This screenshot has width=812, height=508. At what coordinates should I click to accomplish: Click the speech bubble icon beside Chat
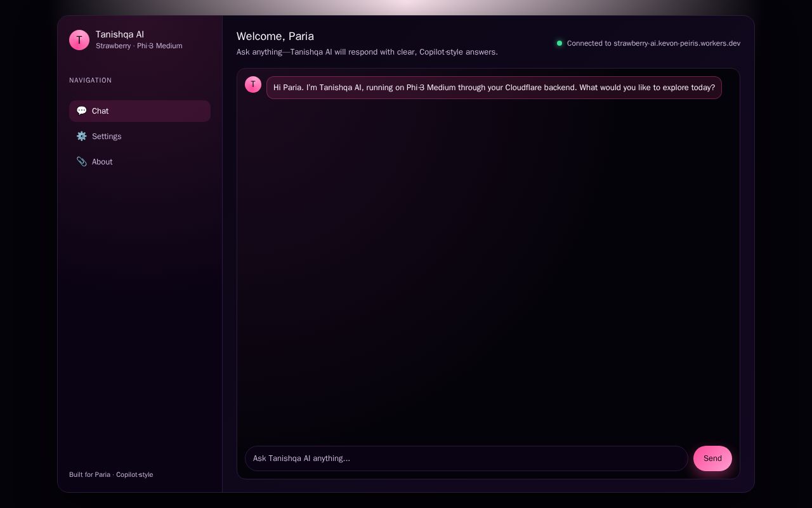click(x=82, y=110)
